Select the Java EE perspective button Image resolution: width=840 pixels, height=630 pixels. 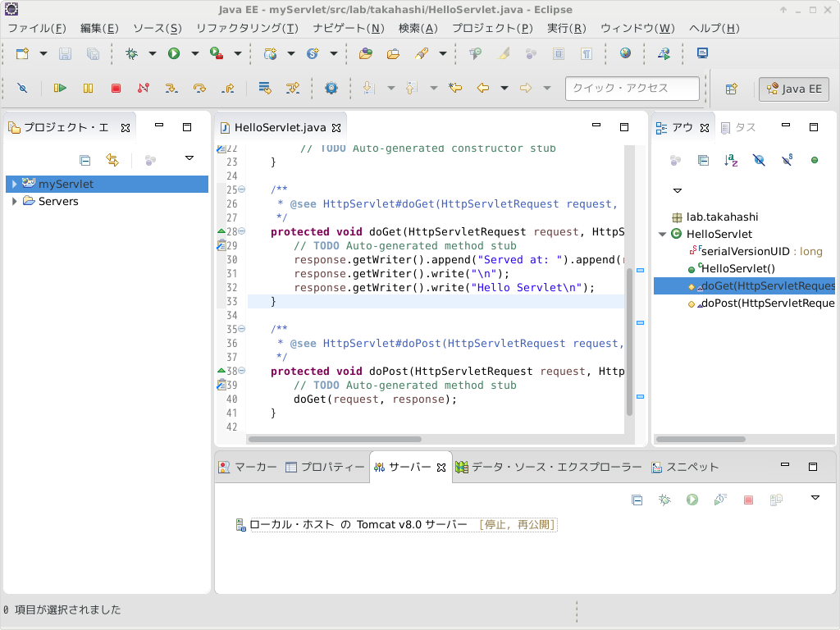tap(794, 89)
